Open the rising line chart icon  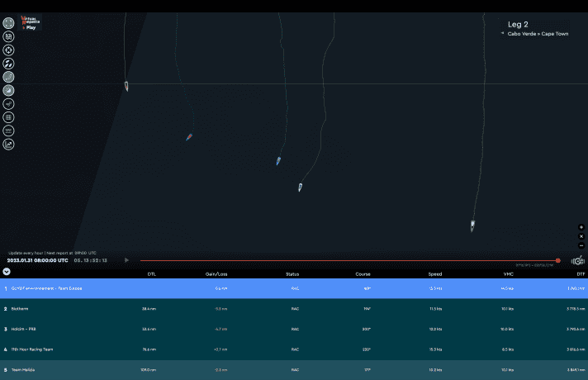tap(8, 145)
